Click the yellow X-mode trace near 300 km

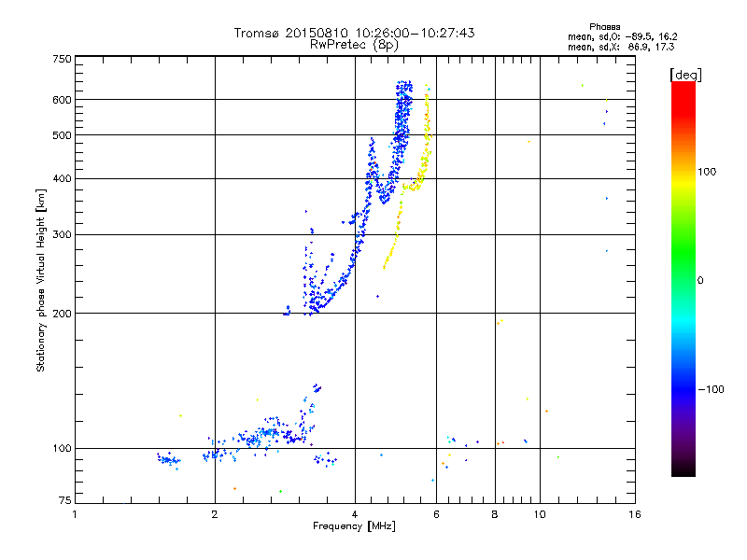(395, 235)
